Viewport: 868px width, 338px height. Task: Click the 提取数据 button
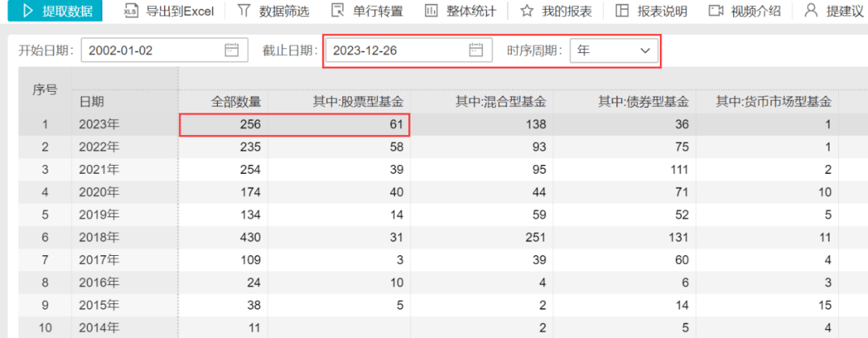(55, 10)
